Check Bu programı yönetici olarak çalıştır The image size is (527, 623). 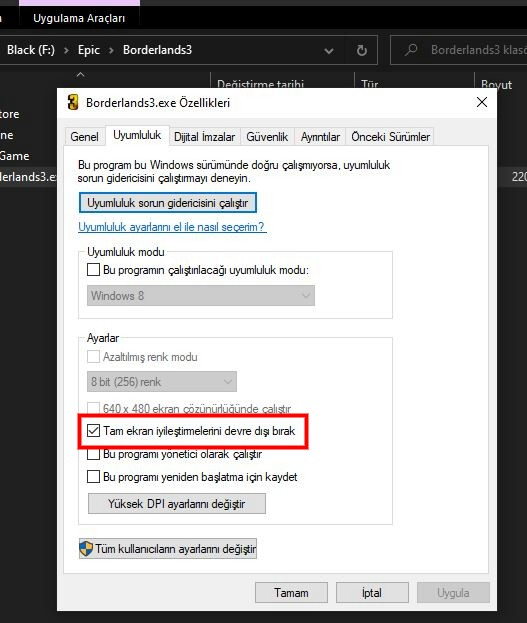[x=93, y=454]
